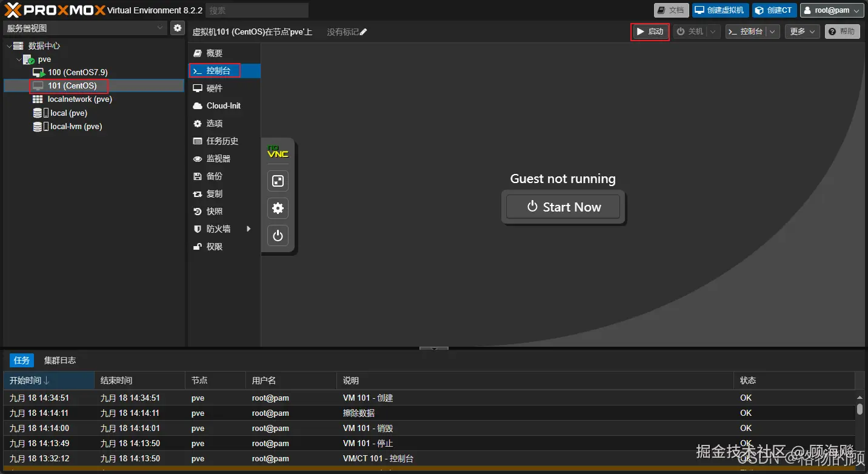Collapse the pve tree node
Image resolution: width=868 pixels, height=474 pixels.
[x=18, y=59]
